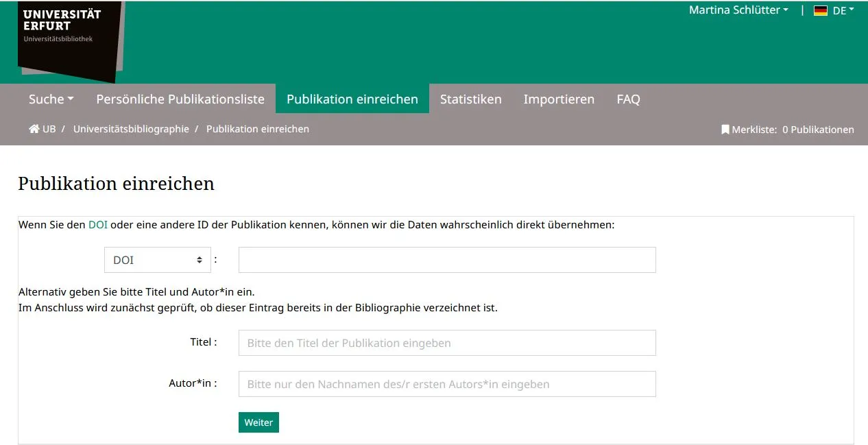This screenshot has height=445, width=868.
Task: Click into the Titel text field
Action: tap(446, 343)
